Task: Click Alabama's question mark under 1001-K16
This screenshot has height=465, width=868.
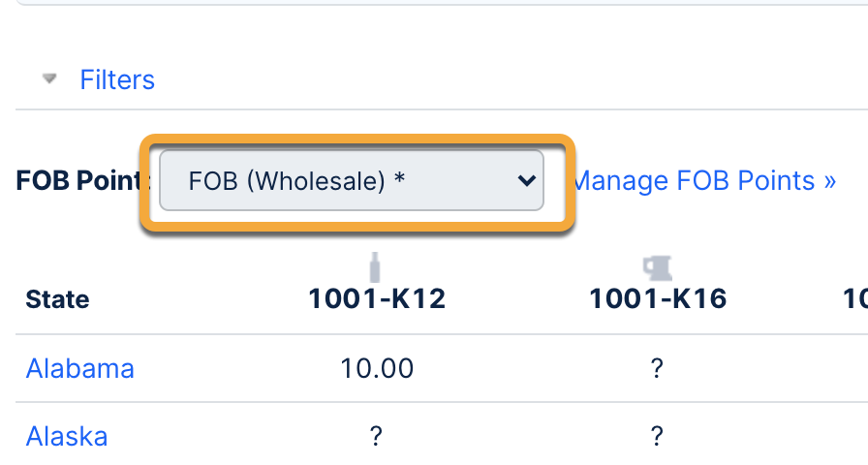Action: (x=658, y=368)
